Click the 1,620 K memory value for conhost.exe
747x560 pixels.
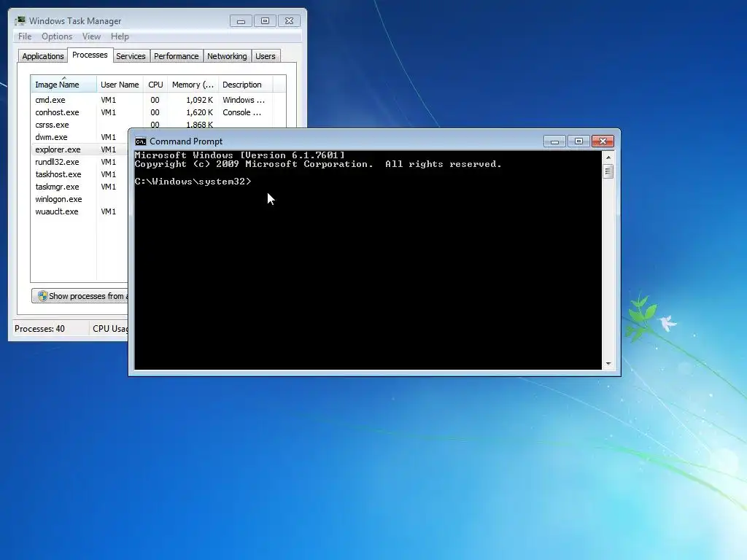(x=199, y=112)
